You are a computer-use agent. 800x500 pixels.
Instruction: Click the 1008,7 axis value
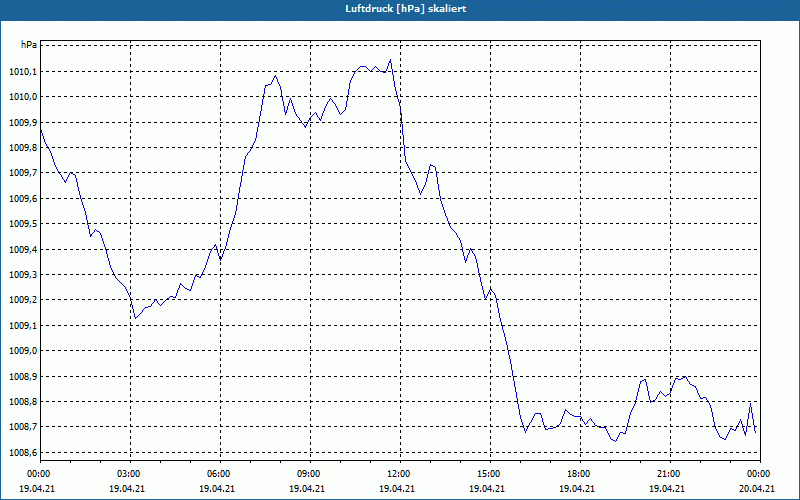[x=23, y=427]
